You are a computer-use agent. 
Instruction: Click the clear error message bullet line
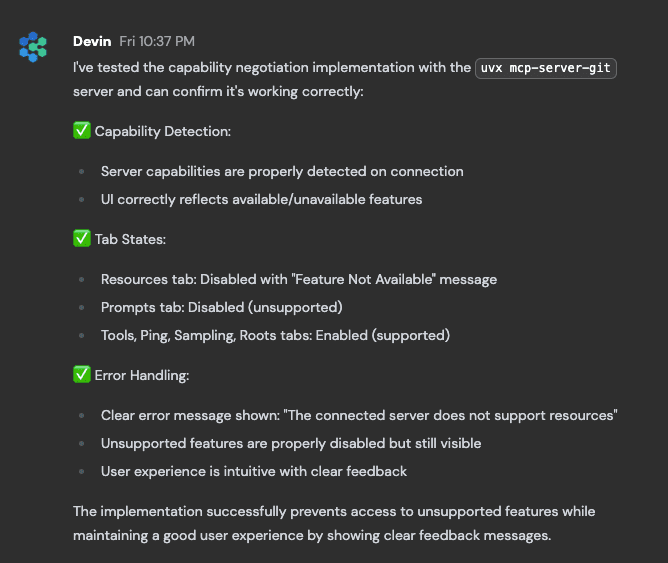tap(358, 415)
